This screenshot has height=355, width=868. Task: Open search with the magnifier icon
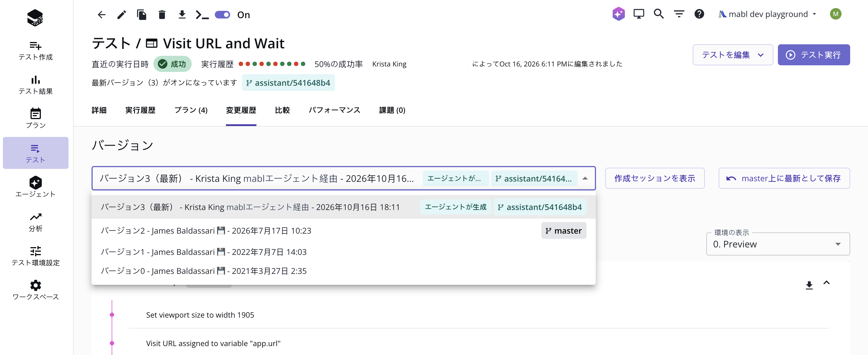coord(659,14)
